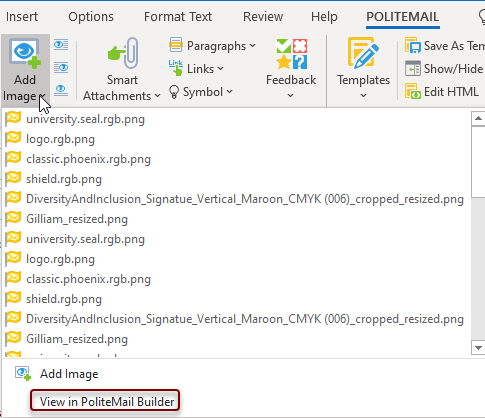Screen dimensions: 485x418
Task: Click the Feedback icon
Action: 292,54
